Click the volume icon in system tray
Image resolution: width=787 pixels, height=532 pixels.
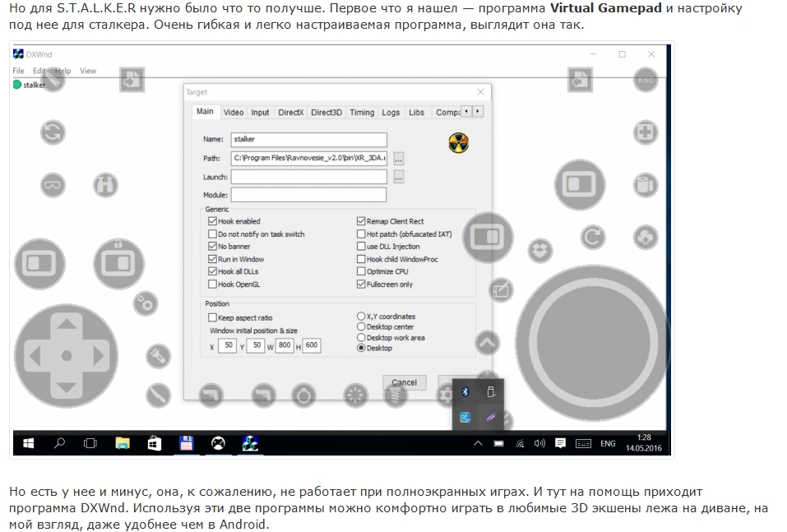pos(539,443)
